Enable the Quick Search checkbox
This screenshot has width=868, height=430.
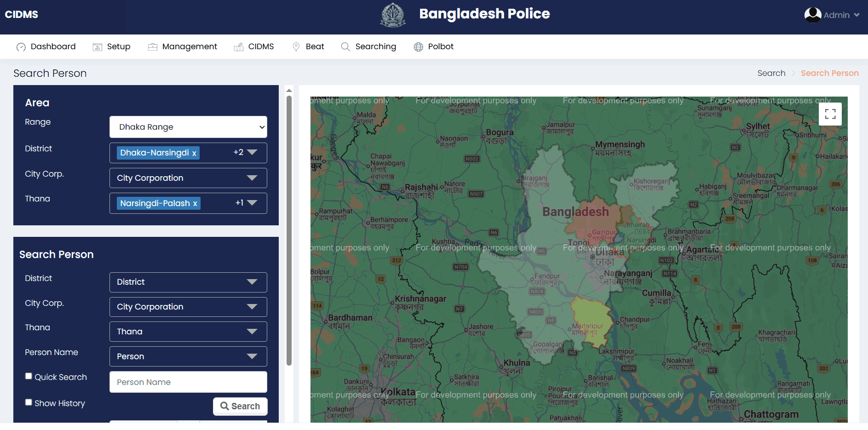point(29,376)
